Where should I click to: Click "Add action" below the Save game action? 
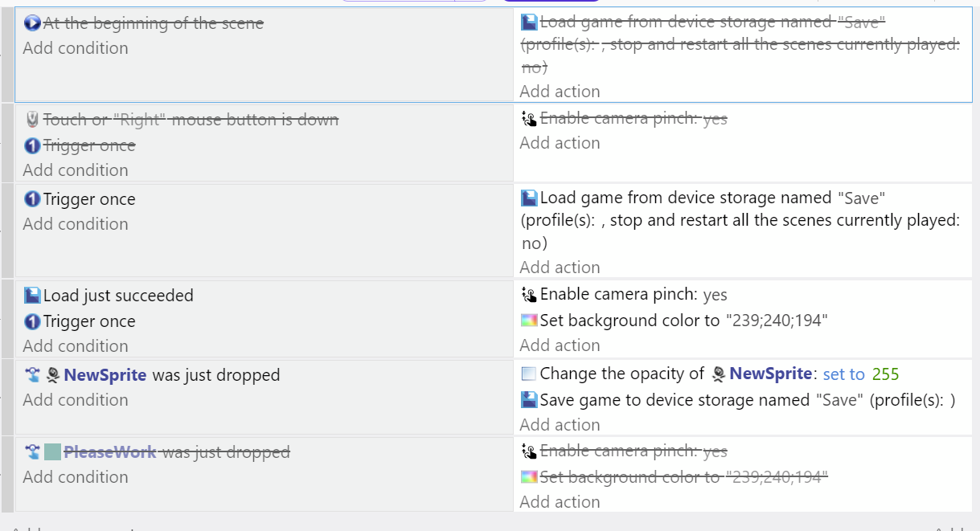(560, 425)
